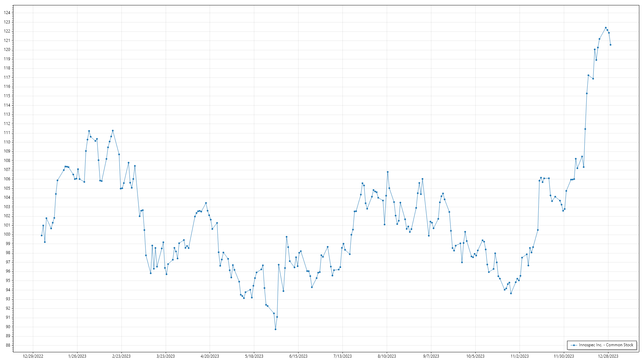Select the last data point of the series
The image size is (644, 362).
(x=610, y=45)
